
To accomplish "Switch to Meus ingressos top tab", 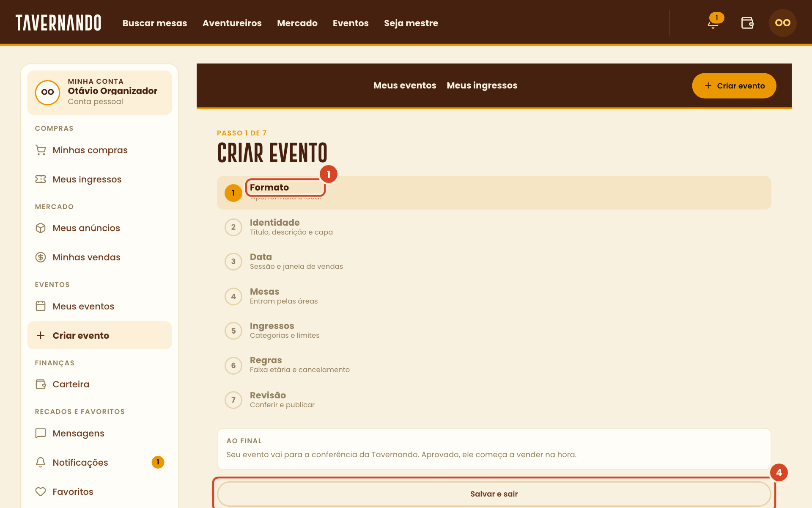I will [x=482, y=86].
